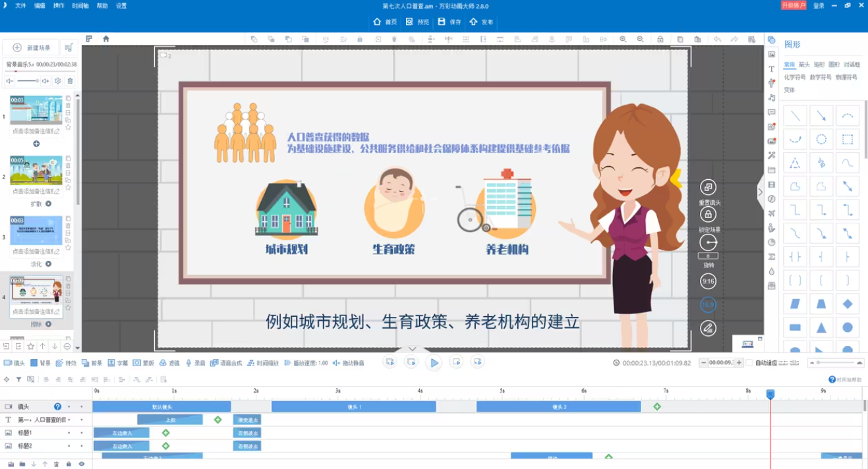Collapse the right shapes panel arrow
868x469 pixels.
(760, 192)
